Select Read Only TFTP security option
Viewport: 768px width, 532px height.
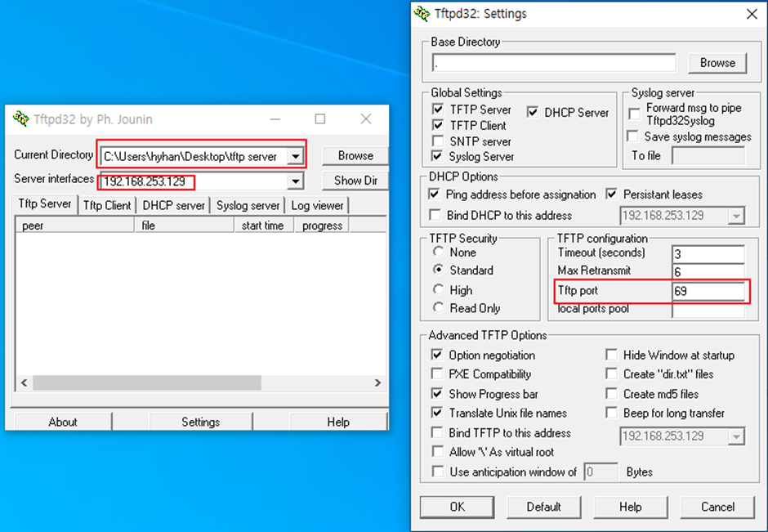pyautogui.click(x=439, y=307)
